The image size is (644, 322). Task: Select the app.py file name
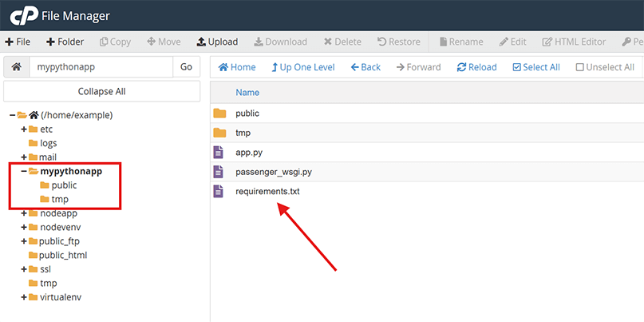[x=249, y=153]
